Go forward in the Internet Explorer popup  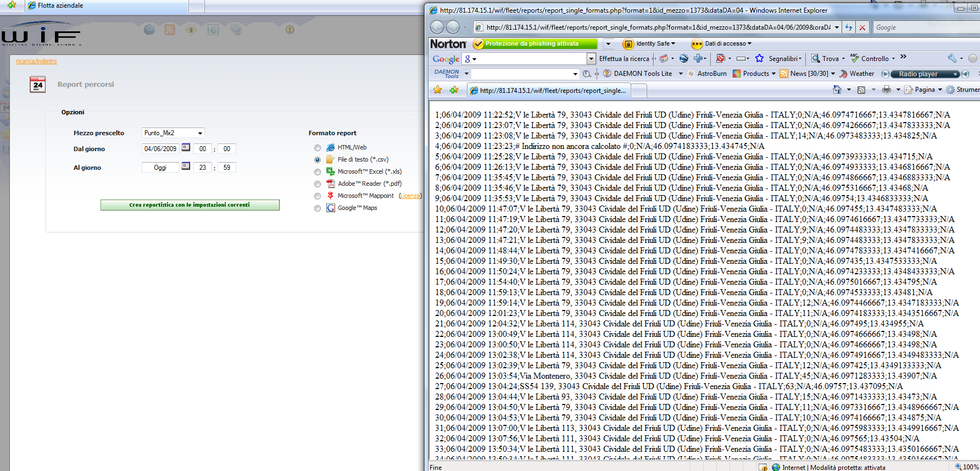pos(453,27)
